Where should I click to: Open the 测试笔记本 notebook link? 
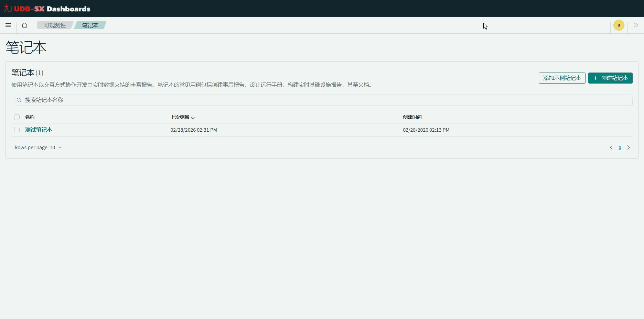(38, 130)
